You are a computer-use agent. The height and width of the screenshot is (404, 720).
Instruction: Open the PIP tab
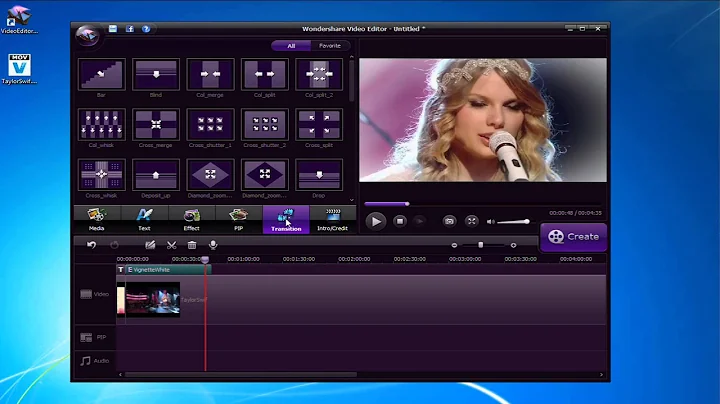click(238, 219)
